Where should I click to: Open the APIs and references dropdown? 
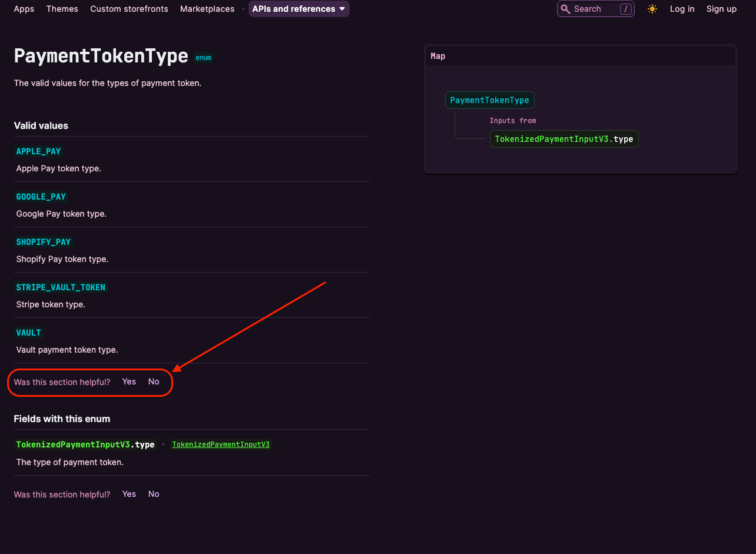point(299,9)
